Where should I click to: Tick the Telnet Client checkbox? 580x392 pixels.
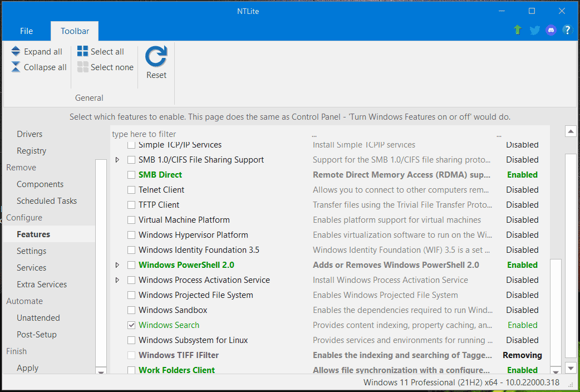click(131, 190)
